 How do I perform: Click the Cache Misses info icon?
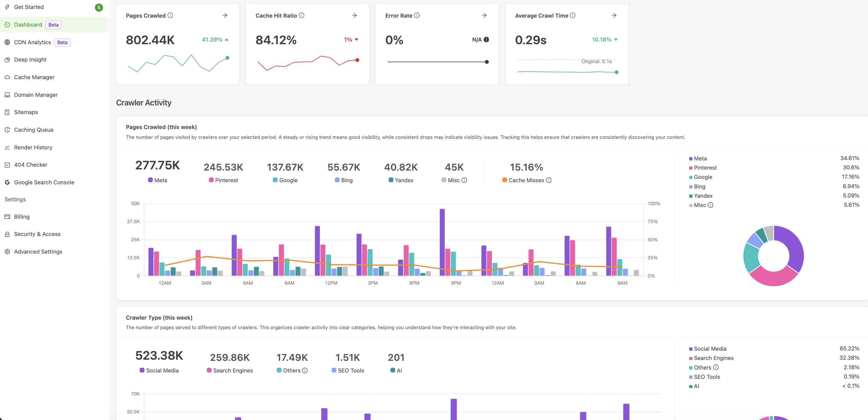549,180
